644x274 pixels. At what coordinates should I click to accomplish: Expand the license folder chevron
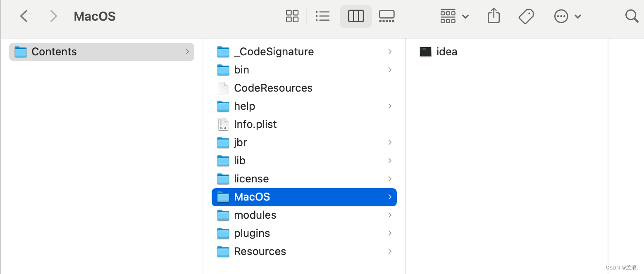pyautogui.click(x=390, y=179)
